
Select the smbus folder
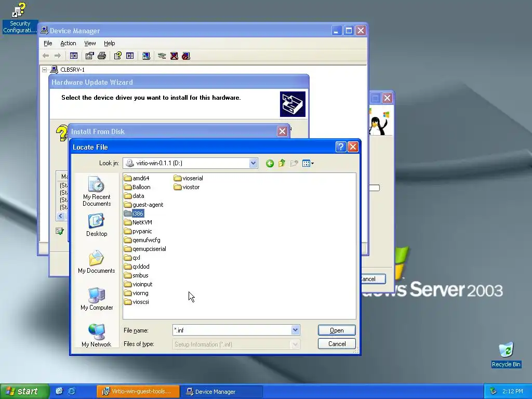(x=136, y=275)
